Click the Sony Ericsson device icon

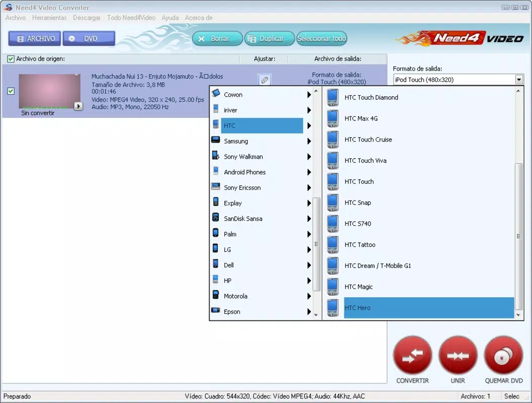click(216, 186)
